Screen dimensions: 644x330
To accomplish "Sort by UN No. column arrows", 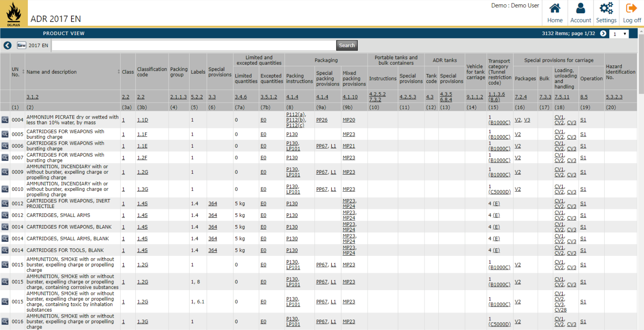I will (23, 72).
